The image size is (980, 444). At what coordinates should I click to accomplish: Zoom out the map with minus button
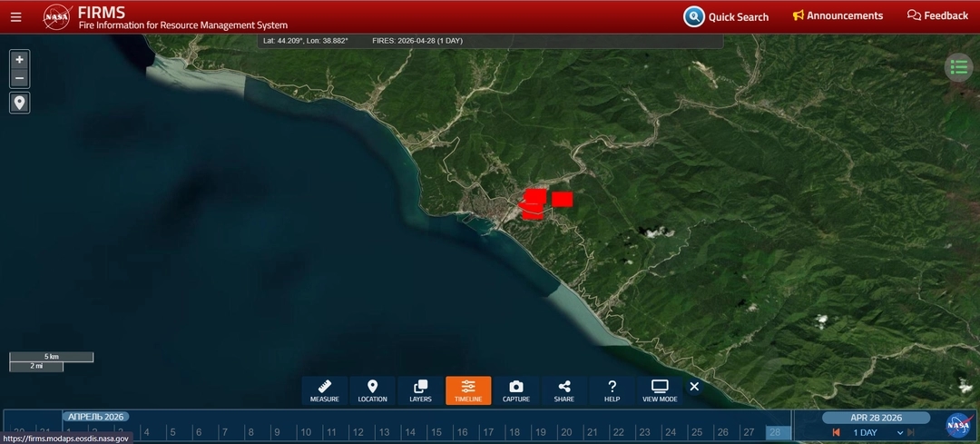(20, 78)
